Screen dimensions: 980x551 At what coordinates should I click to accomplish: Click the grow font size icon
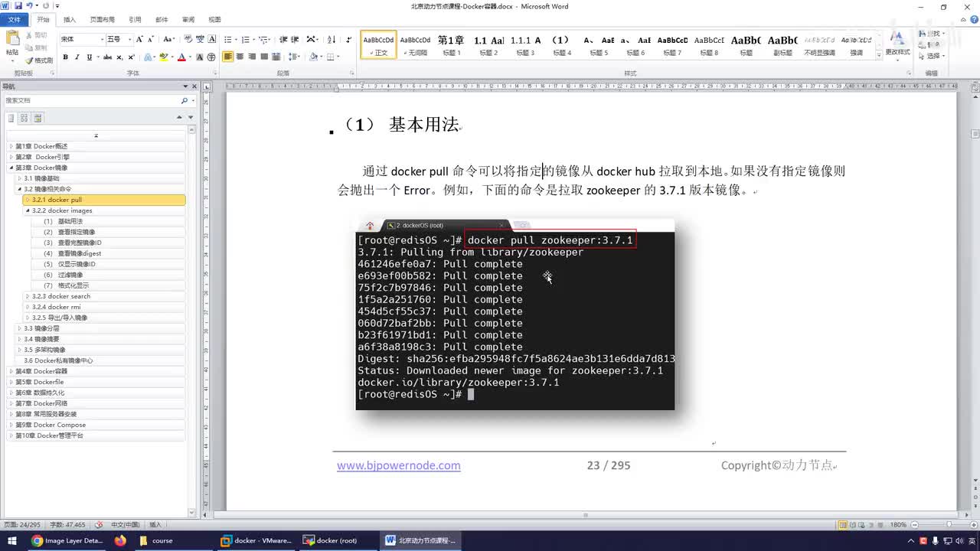pos(140,39)
